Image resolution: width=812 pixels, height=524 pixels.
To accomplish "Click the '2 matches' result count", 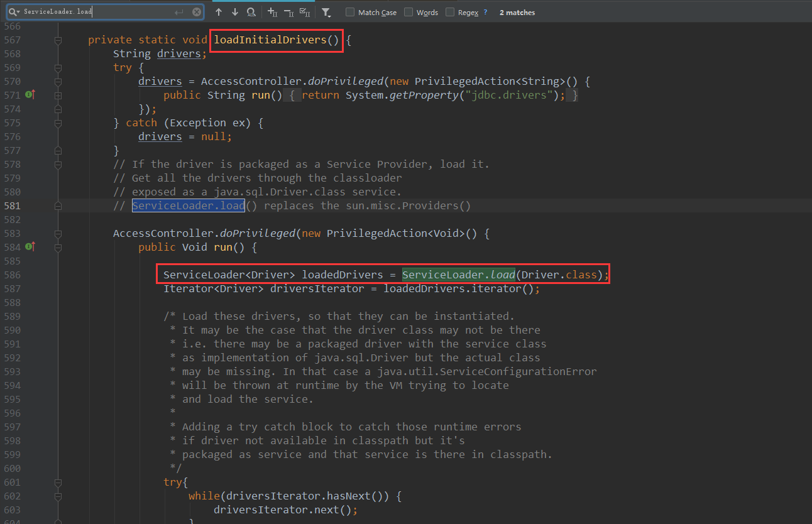I will coord(517,12).
